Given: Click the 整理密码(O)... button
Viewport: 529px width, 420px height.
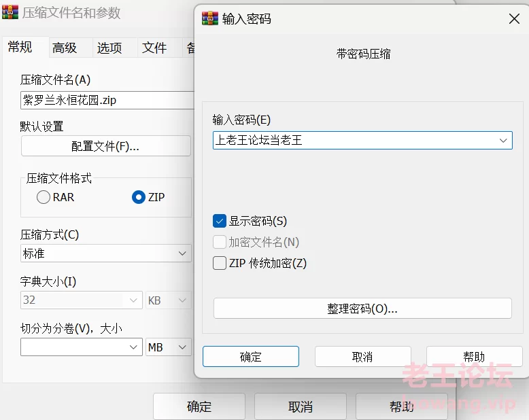Looking at the screenshot, I should (362, 308).
